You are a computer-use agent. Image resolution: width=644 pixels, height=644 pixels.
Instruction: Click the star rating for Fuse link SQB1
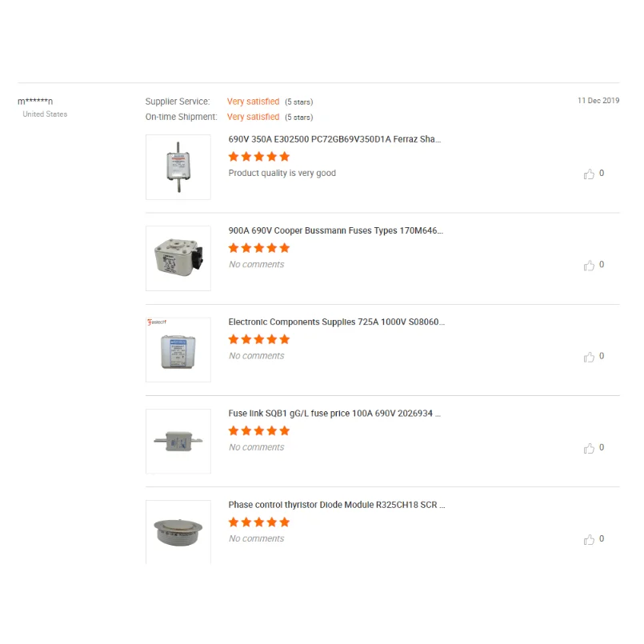pos(259,431)
